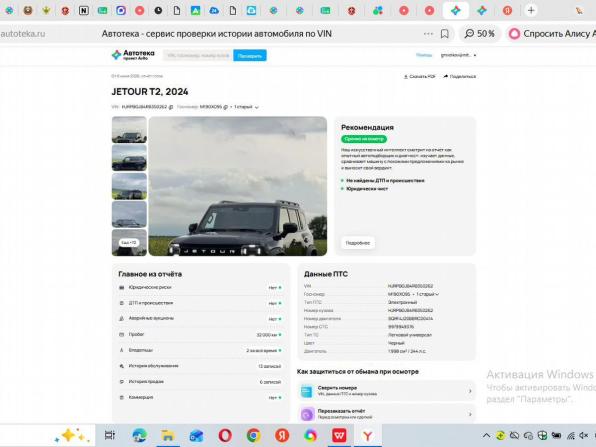Click the autoteka.ru address field
Image resolution: width=596 pixels, height=447 pixels.
(23, 34)
